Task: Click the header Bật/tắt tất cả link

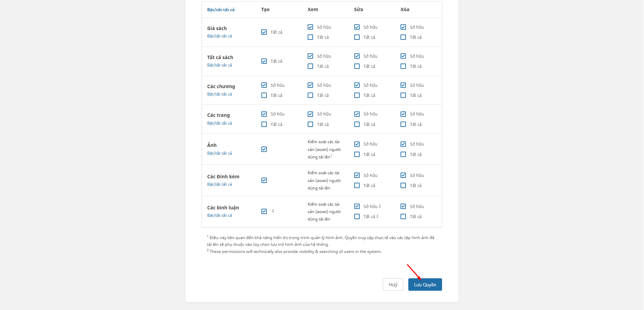Action: coord(221,10)
